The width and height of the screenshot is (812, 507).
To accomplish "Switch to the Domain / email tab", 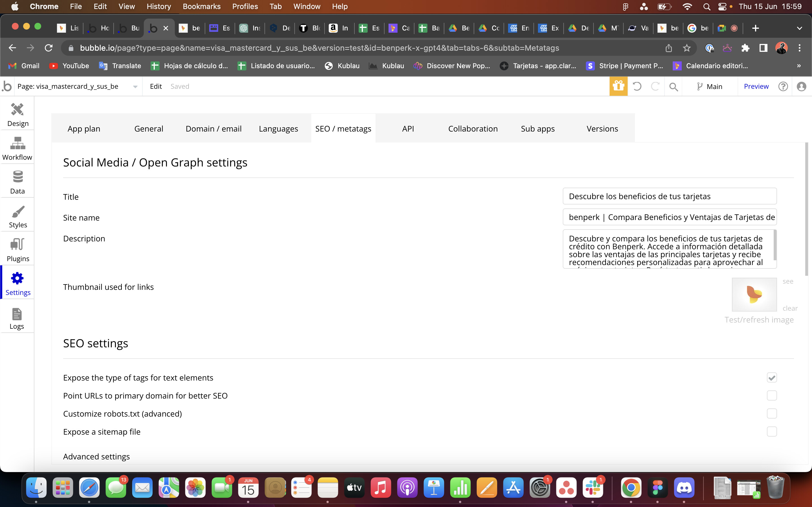I will point(213,129).
